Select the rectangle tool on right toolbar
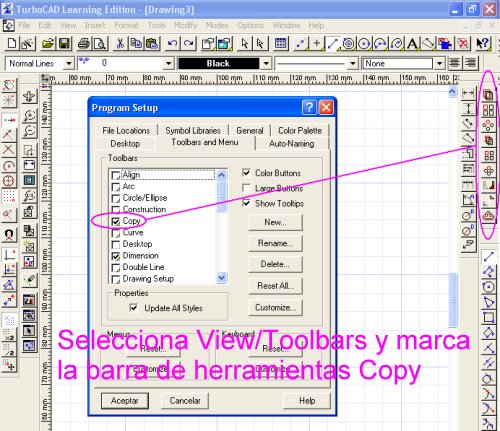Image resolution: width=500 pixels, height=431 pixels. pyautogui.click(x=488, y=317)
